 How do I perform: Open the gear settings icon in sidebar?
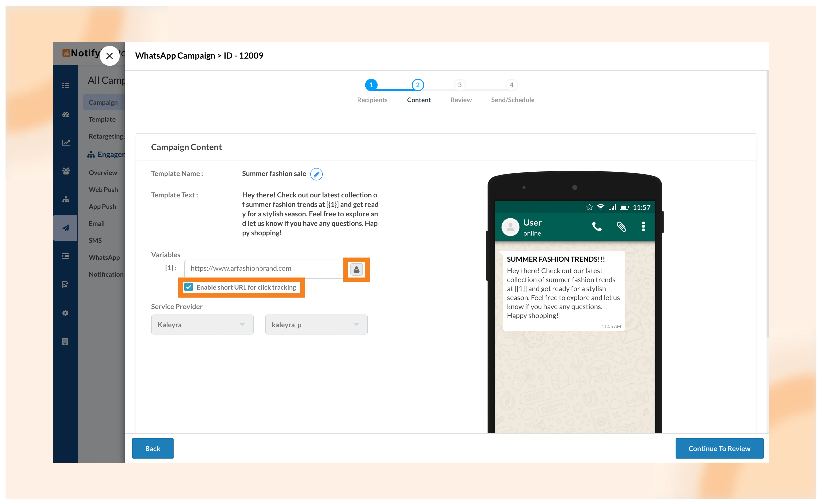(65, 313)
